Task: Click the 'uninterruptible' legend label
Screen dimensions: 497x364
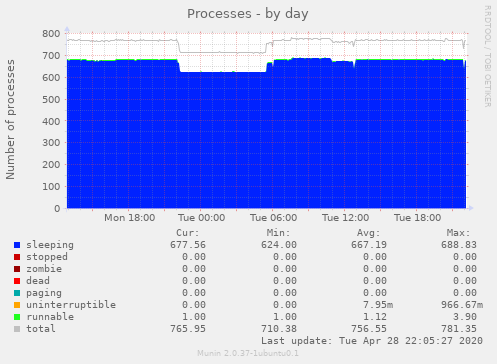Action: pos(71,305)
